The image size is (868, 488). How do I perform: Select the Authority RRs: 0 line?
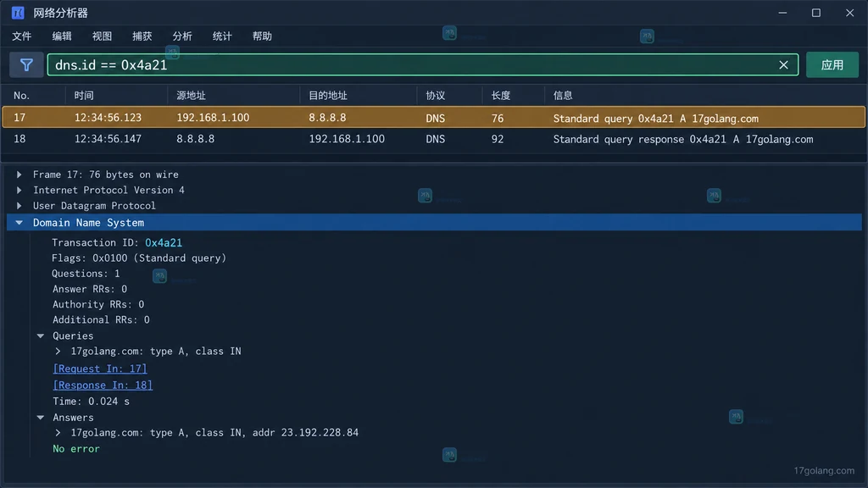[x=98, y=304]
